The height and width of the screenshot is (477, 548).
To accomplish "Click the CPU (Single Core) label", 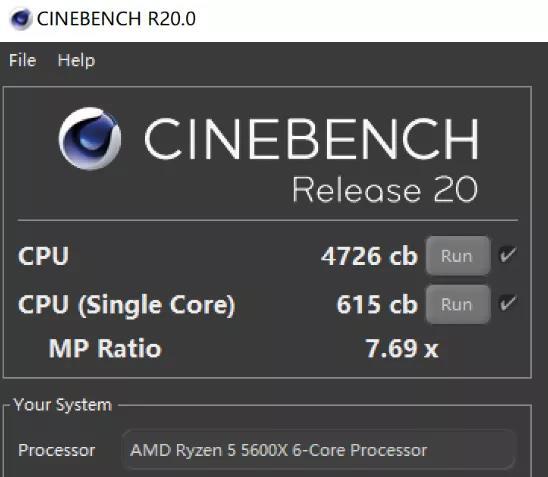I will coord(127,306).
